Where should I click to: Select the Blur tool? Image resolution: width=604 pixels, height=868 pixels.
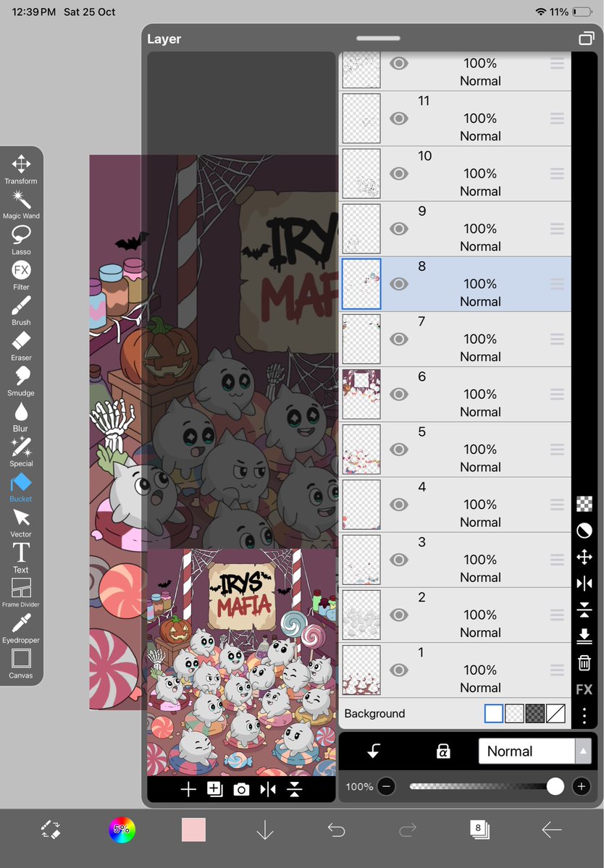click(x=21, y=417)
